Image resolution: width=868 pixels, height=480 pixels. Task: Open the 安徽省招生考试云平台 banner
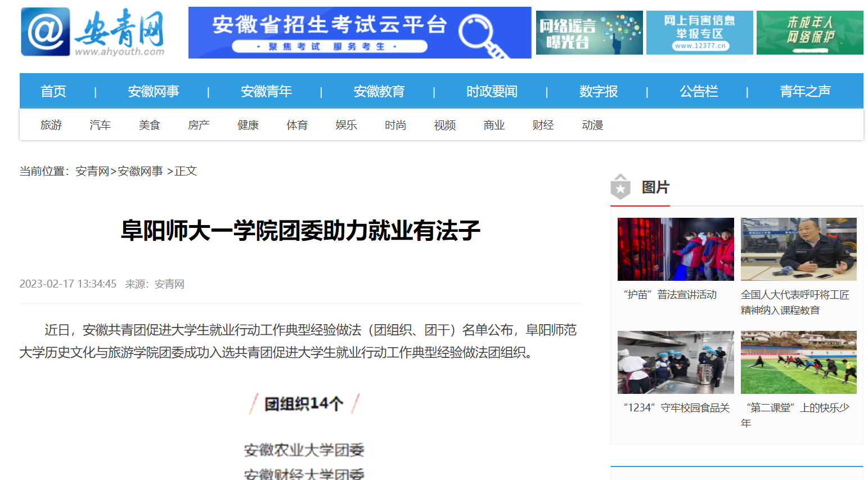click(x=359, y=33)
